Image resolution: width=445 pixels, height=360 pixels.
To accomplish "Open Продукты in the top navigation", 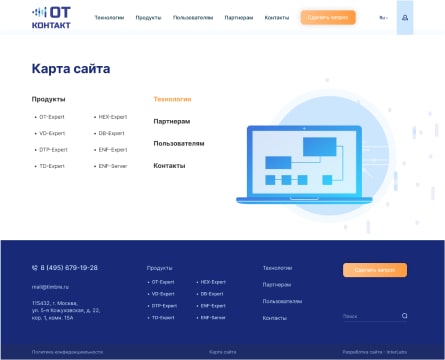I will [148, 18].
